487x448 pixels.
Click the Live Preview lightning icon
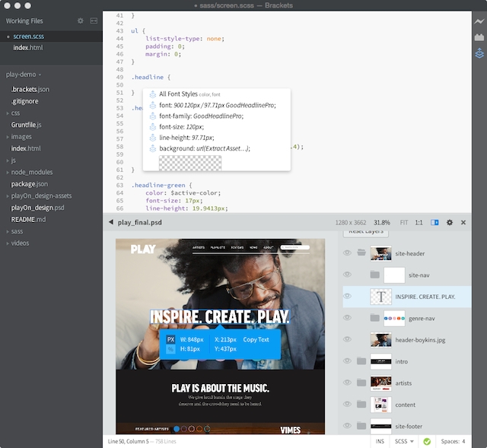(478, 21)
